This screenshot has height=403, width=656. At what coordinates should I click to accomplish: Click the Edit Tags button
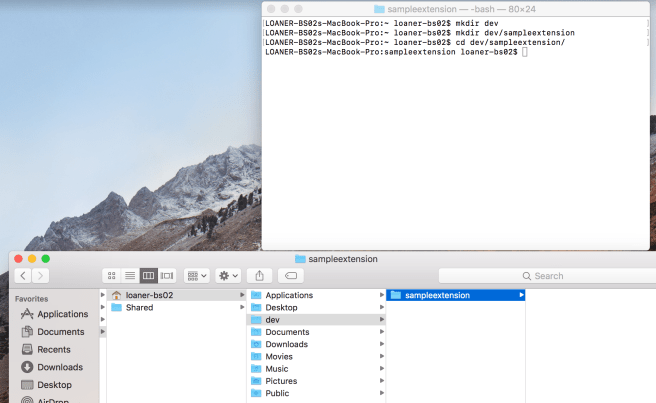coord(291,275)
